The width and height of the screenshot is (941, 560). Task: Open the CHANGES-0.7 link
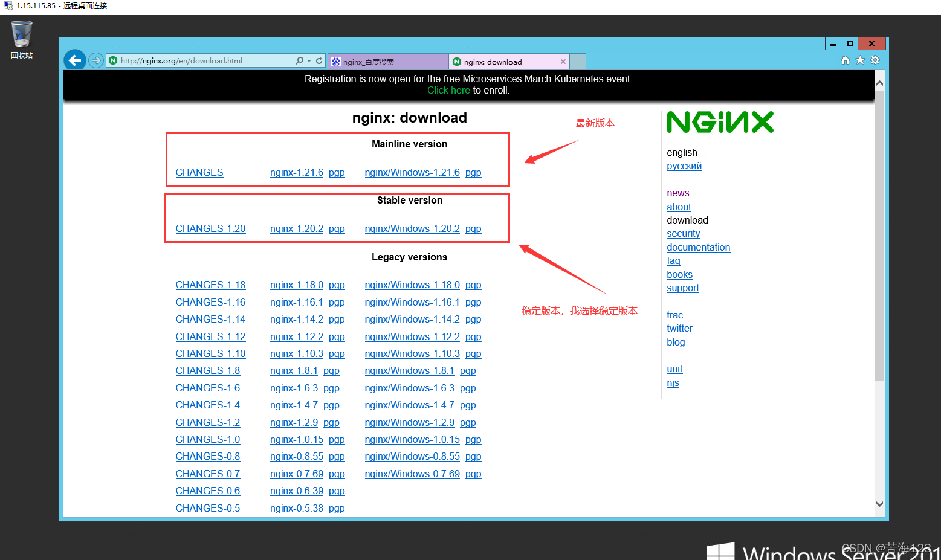[208, 474]
